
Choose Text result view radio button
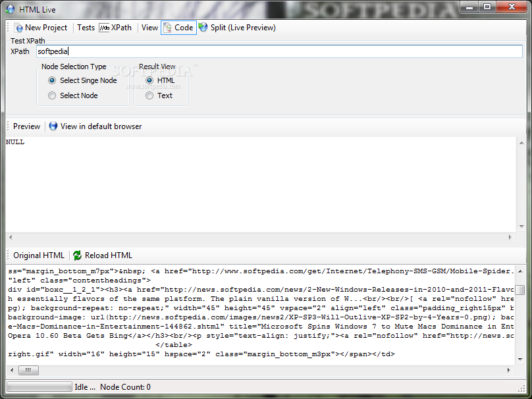pyautogui.click(x=149, y=95)
